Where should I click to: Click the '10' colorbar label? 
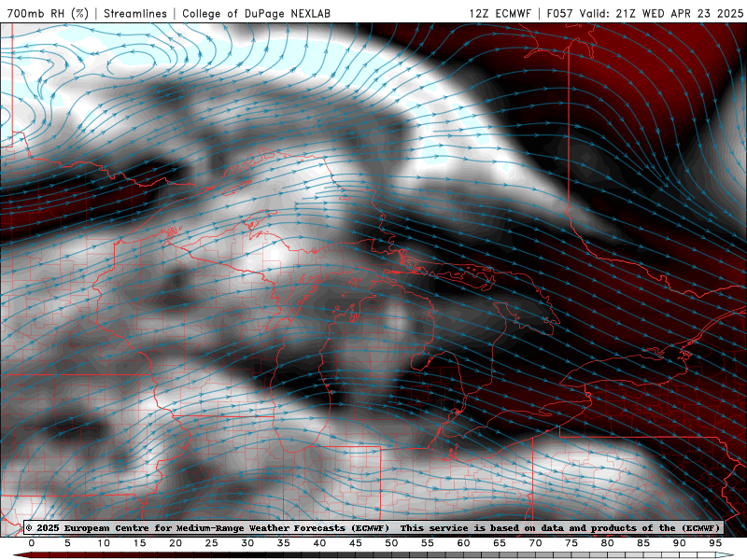pos(104,543)
